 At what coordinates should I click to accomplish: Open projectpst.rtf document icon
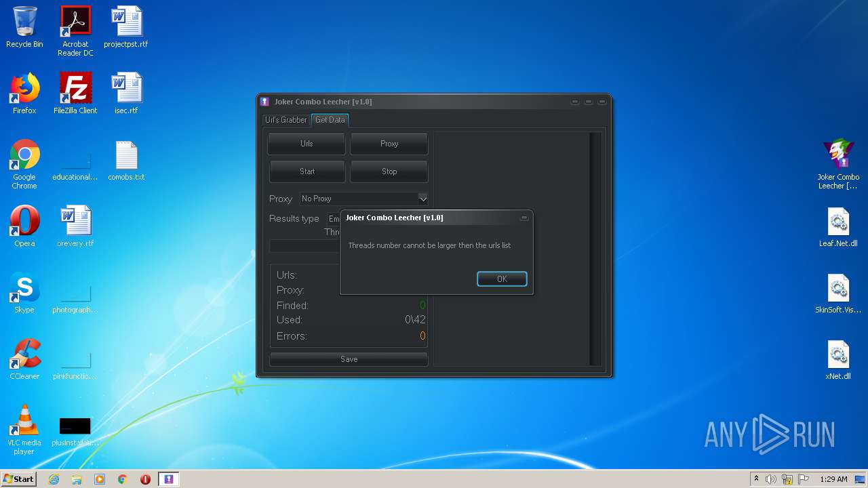click(126, 27)
